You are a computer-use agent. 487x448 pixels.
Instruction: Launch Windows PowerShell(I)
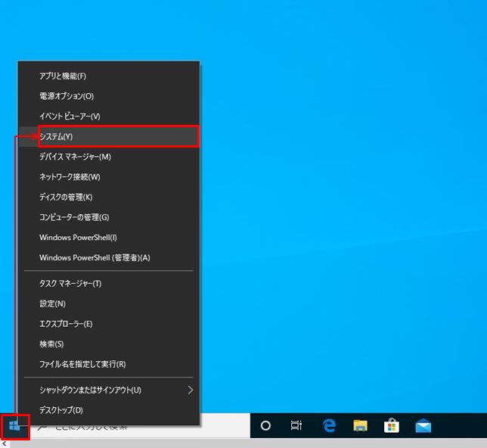click(x=109, y=238)
